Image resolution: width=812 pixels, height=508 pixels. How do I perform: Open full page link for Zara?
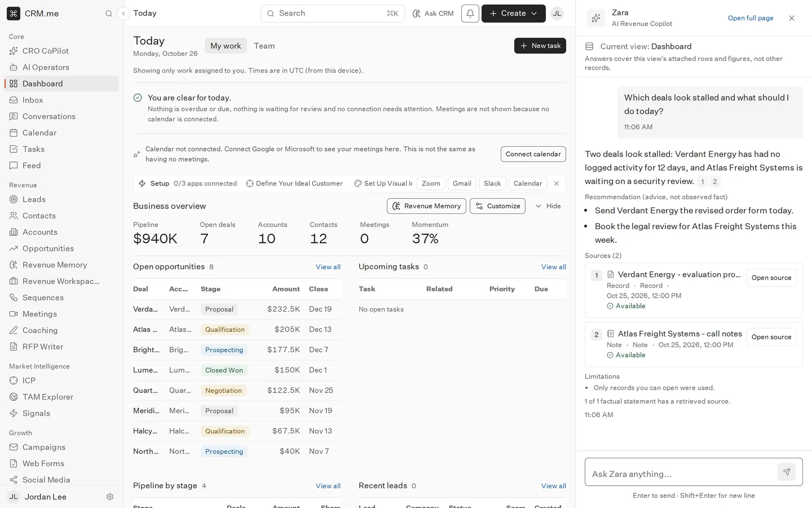[x=751, y=18]
